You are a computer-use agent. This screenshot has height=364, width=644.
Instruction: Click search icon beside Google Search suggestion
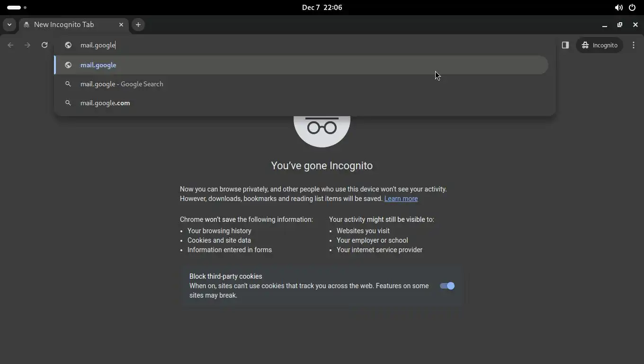(68, 84)
